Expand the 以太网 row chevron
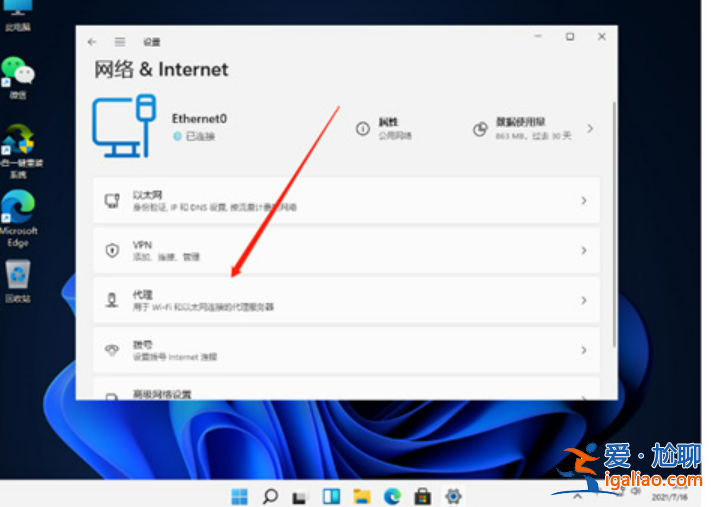Screen dimensions: 715x507 point(584,201)
